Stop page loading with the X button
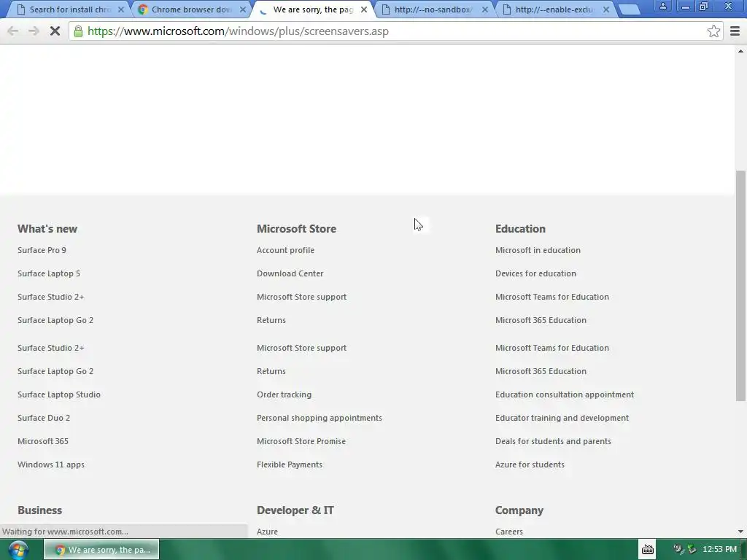Viewport: 747px width, 560px height. (55, 31)
